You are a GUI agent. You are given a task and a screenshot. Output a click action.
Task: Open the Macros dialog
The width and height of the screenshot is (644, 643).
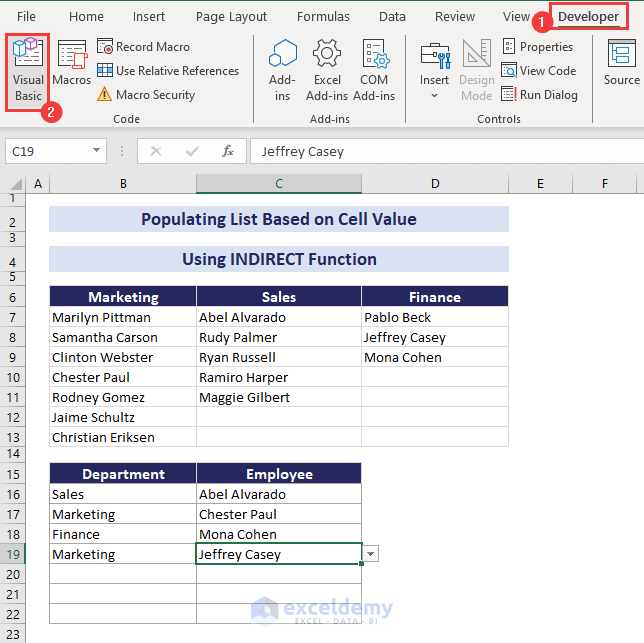(71, 63)
